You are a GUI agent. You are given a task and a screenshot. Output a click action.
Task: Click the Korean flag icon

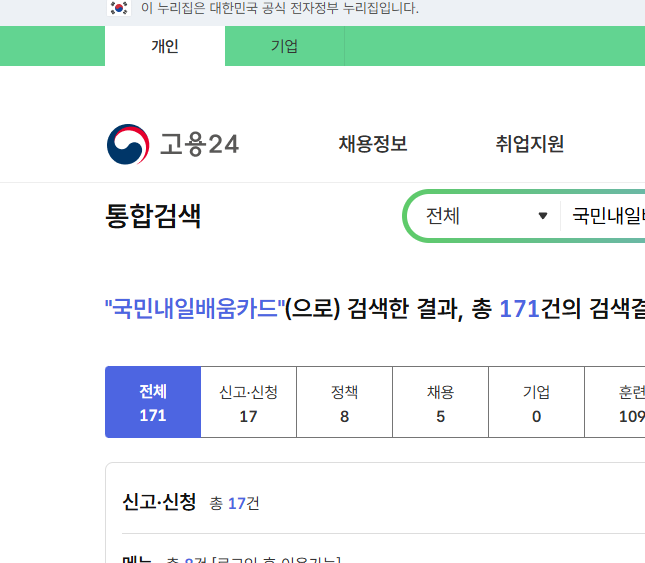(119, 8)
